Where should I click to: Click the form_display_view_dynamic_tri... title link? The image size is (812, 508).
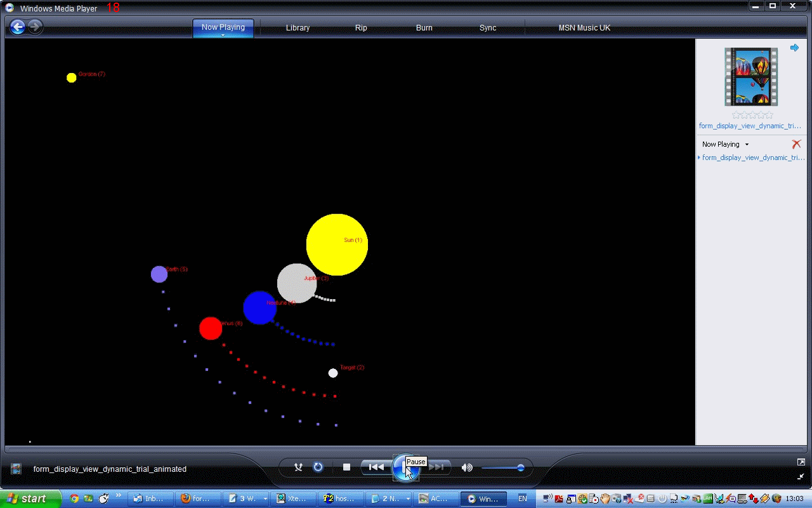pyautogui.click(x=750, y=126)
